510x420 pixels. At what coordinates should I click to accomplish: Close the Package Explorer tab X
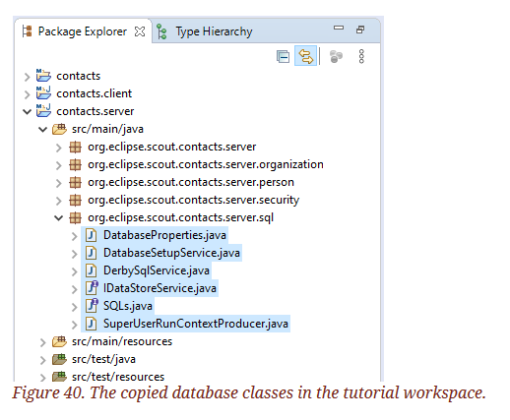[x=140, y=31]
